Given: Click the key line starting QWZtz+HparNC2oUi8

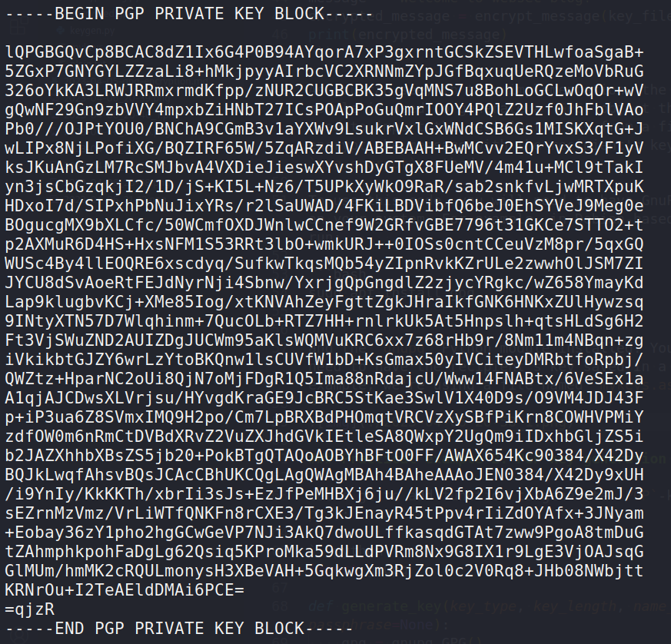Looking at the screenshot, I should point(324,378).
